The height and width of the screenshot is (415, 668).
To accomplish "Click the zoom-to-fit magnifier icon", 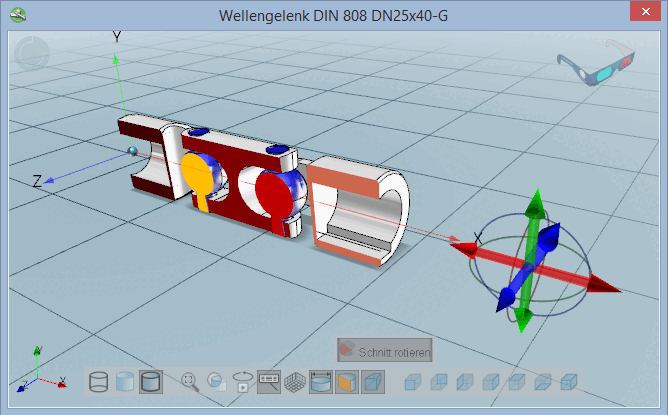I will [x=190, y=382].
